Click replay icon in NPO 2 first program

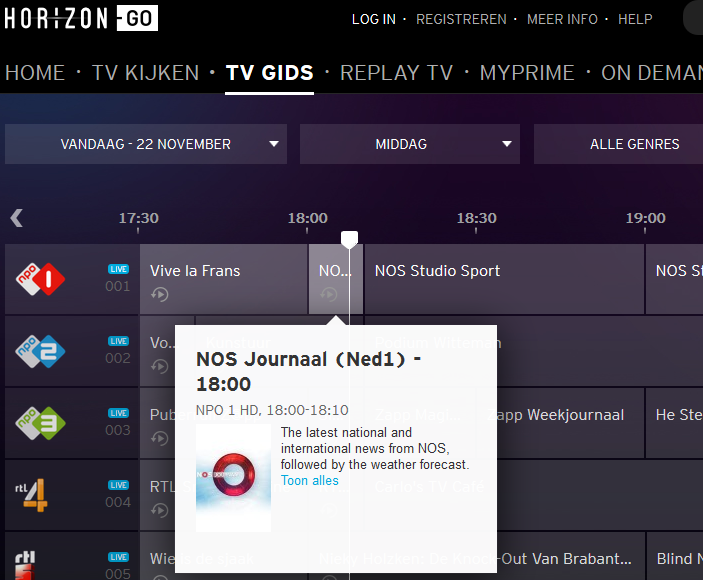160,367
